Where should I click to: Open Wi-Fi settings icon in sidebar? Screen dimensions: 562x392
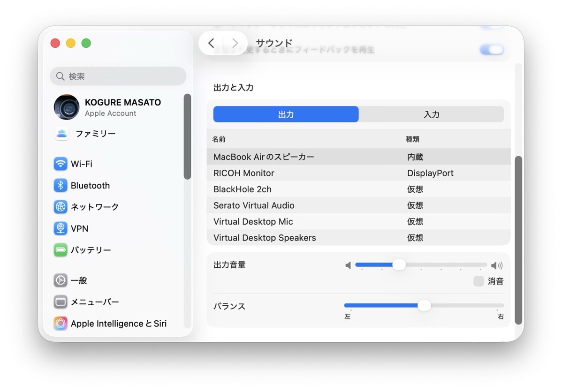pos(61,164)
